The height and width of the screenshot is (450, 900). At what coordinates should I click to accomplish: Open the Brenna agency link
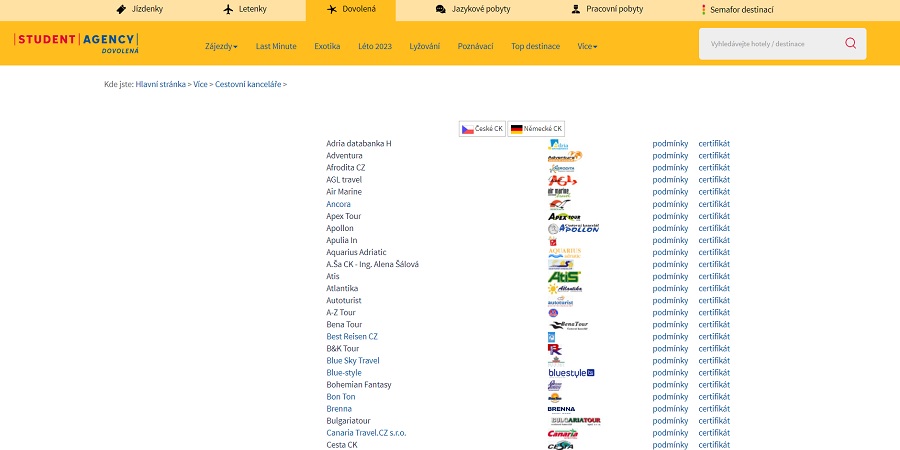[x=339, y=409]
